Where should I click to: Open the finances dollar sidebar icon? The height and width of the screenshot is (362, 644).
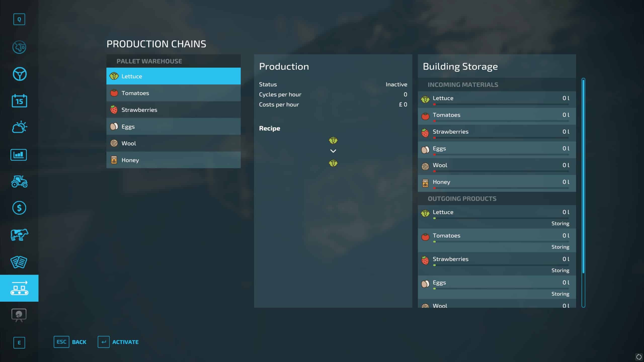(x=19, y=208)
